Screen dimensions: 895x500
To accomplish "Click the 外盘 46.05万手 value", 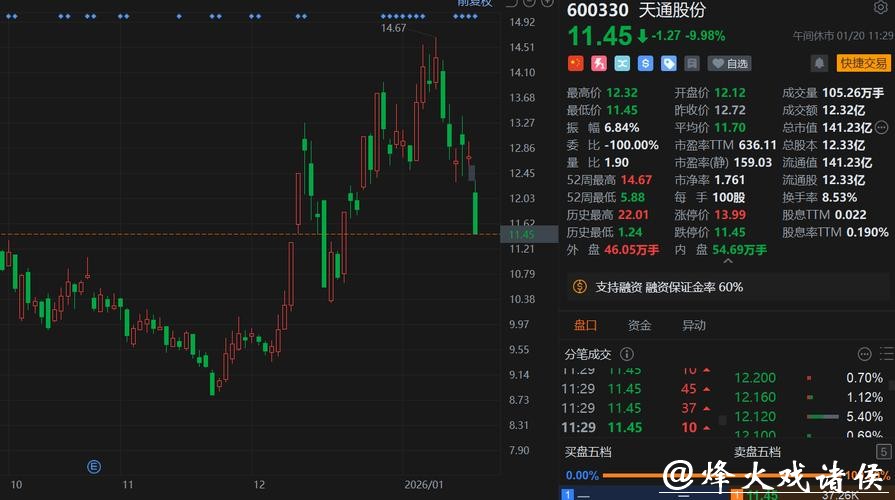I will (x=631, y=249).
